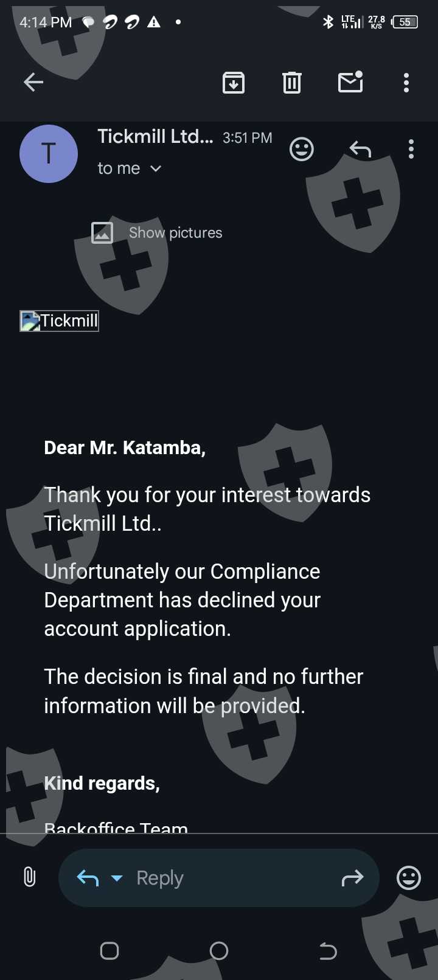The image size is (438, 980).
Task: Tap Tickmill sender avatar
Action: (49, 154)
